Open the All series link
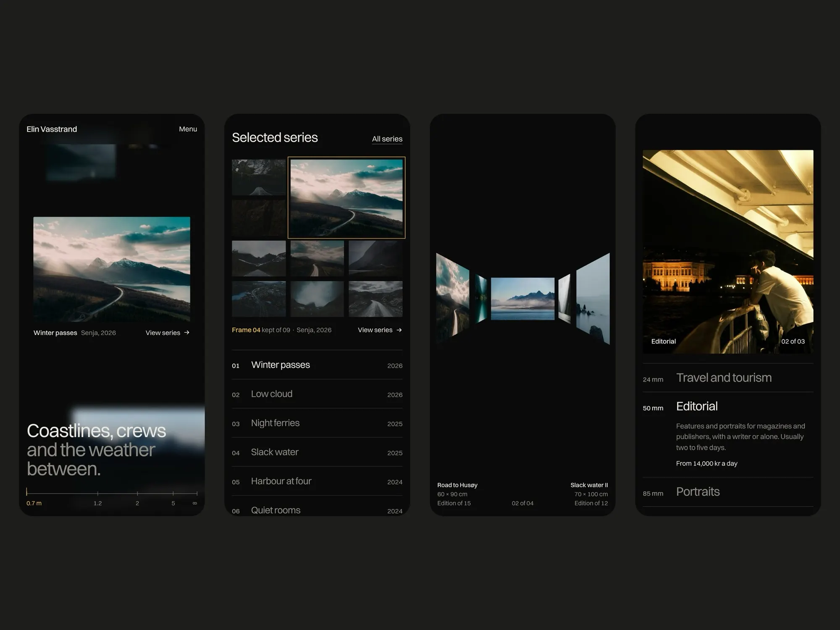 pos(387,139)
